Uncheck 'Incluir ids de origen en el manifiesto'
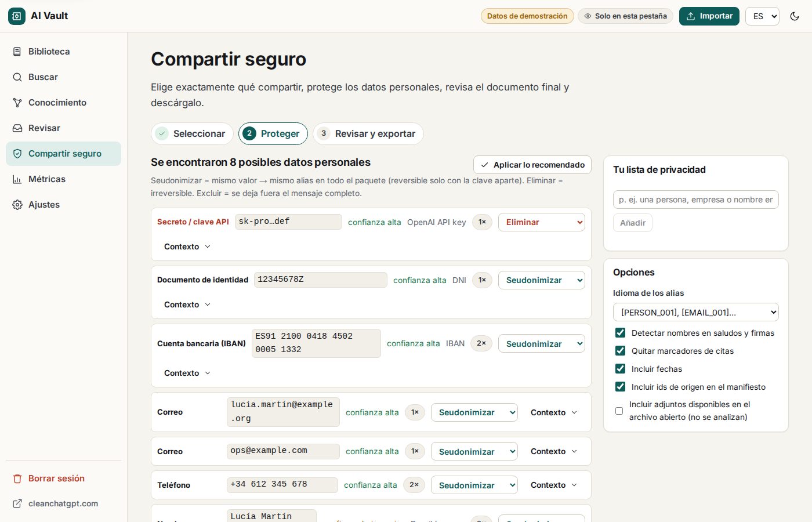Viewport: 812px width, 522px height. pos(620,387)
